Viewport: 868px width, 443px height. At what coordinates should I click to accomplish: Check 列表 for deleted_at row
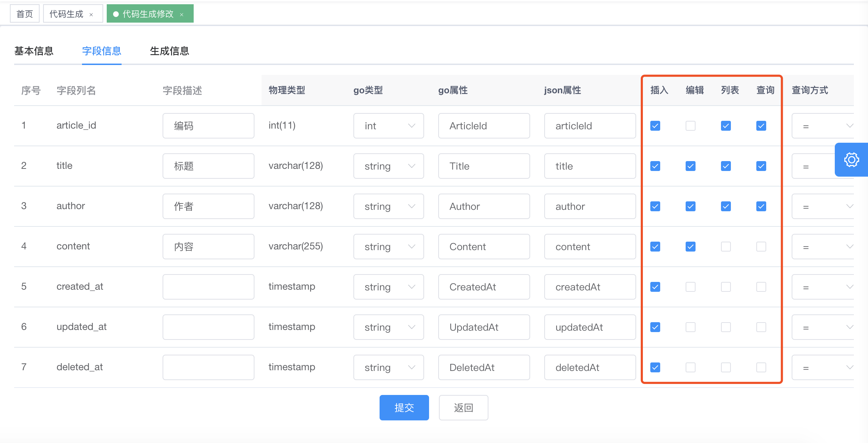[726, 367]
